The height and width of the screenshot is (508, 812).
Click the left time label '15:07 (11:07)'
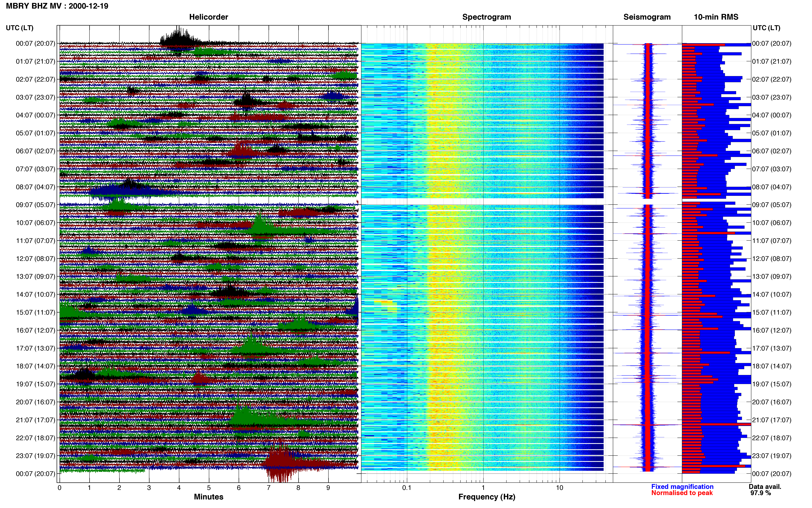(x=35, y=312)
